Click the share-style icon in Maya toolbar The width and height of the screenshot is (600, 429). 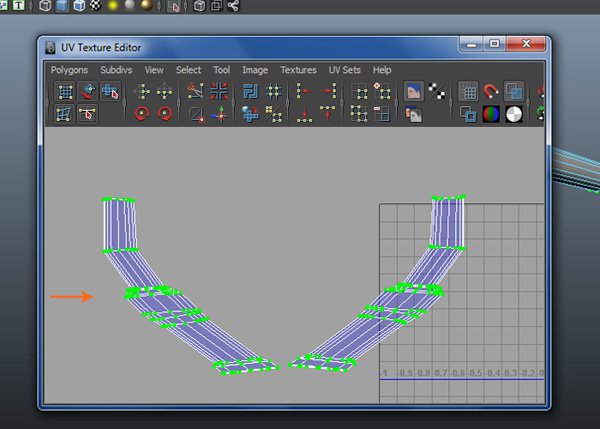click(233, 5)
